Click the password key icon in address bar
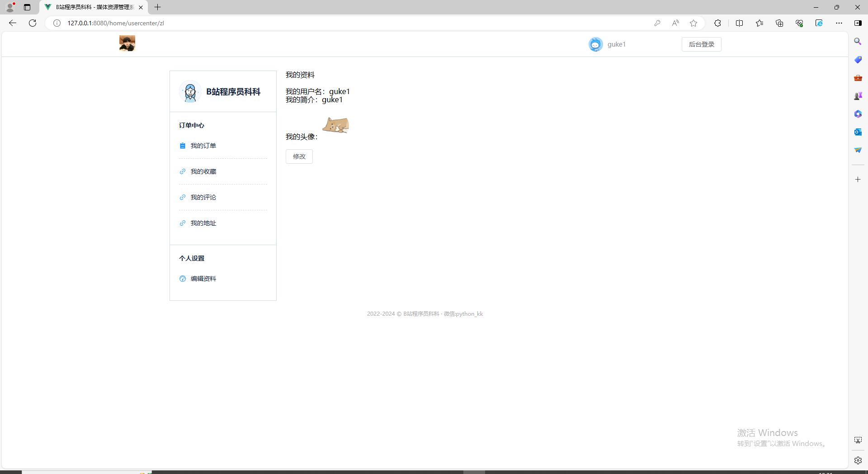Screen dimensions: 868x474 point(657,23)
